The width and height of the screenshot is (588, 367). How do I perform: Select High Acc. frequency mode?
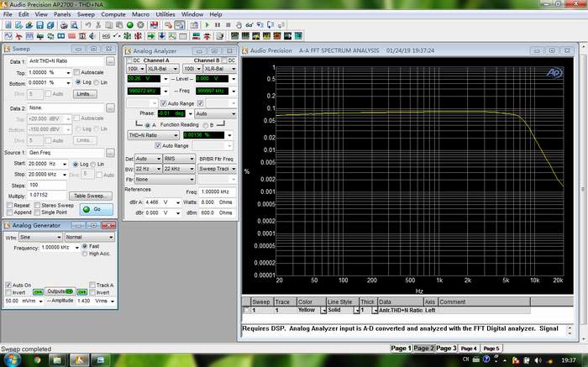point(85,254)
